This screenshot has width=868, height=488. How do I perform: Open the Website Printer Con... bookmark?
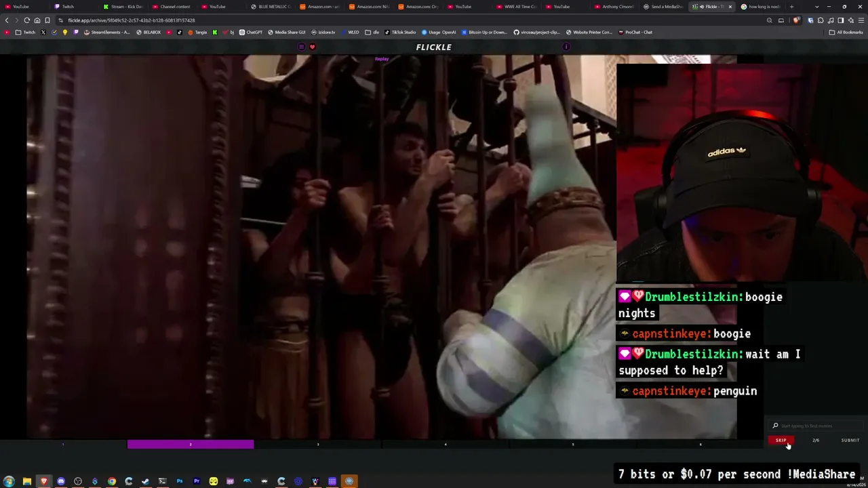coord(589,33)
